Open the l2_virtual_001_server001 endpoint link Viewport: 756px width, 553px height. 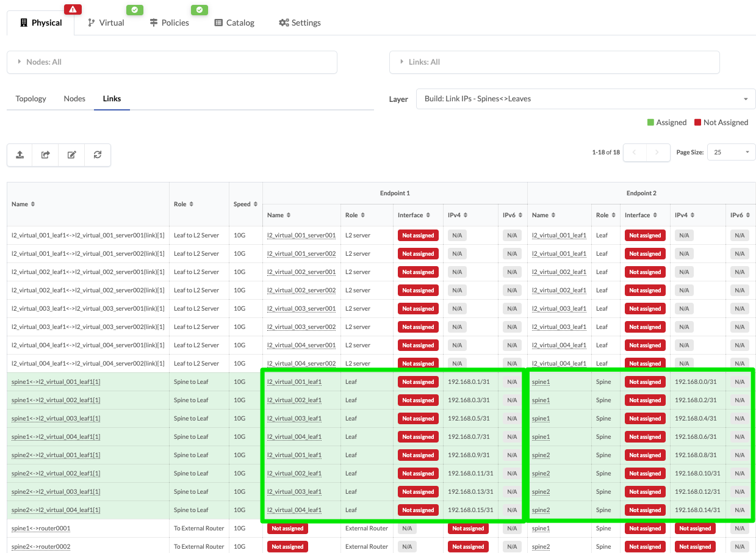click(301, 236)
